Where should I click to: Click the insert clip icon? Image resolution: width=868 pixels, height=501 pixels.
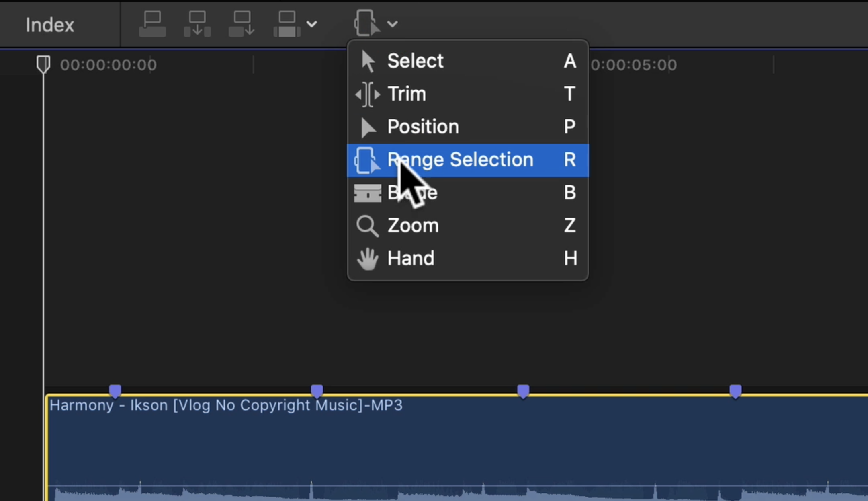(x=197, y=24)
